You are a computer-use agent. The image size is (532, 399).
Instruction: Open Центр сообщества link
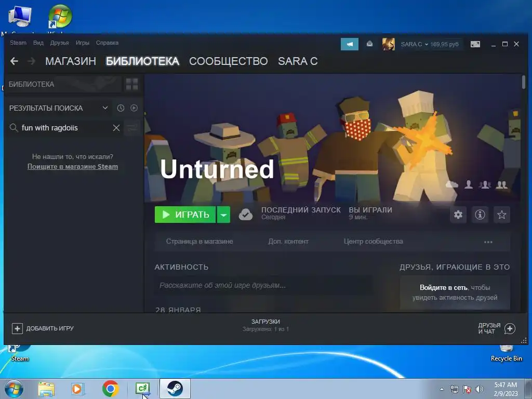point(373,242)
